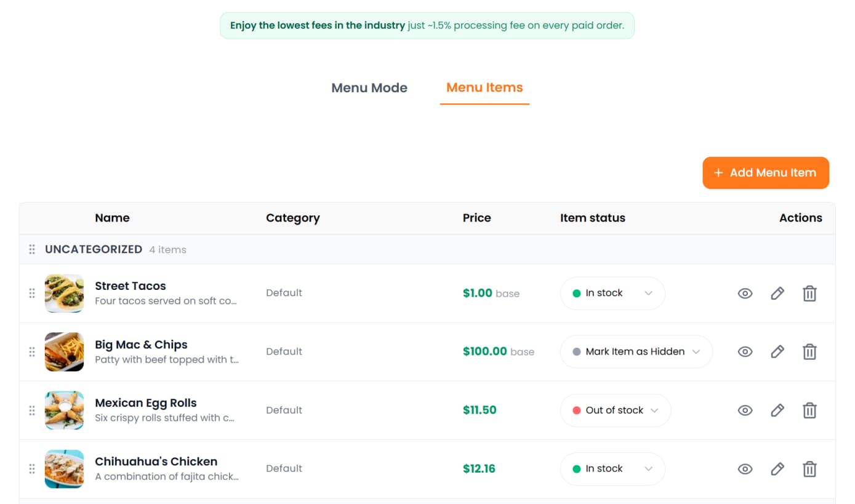The height and width of the screenshot is (504, 855).
Task: Delete the Street Tacos item
Action: pyautogui.click(x=809, y=294)
